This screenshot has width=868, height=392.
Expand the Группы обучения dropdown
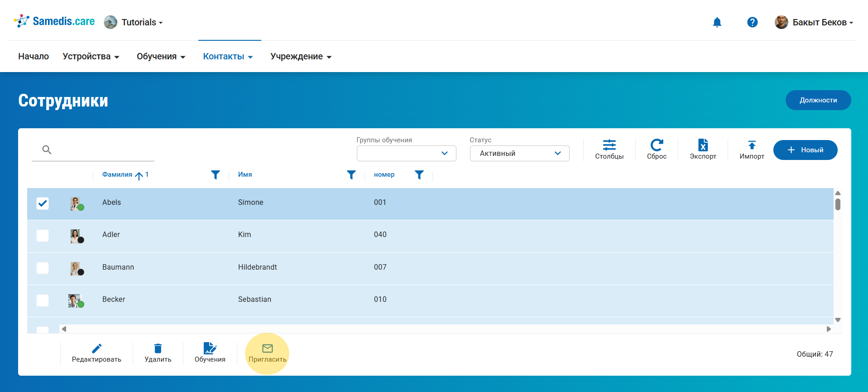click(x=406, y=154)
